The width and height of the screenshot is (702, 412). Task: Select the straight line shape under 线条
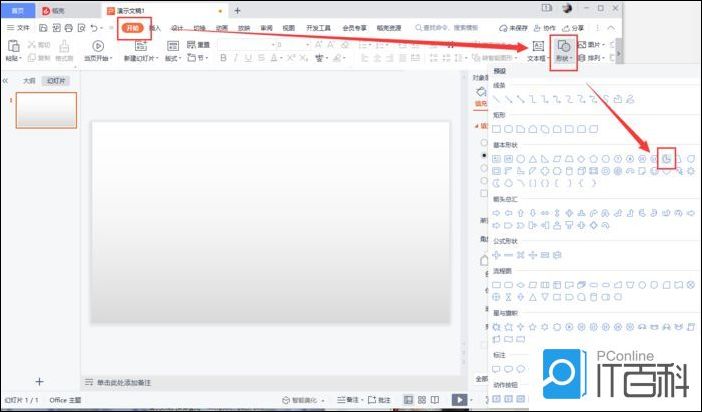click(x=497, y=99)
